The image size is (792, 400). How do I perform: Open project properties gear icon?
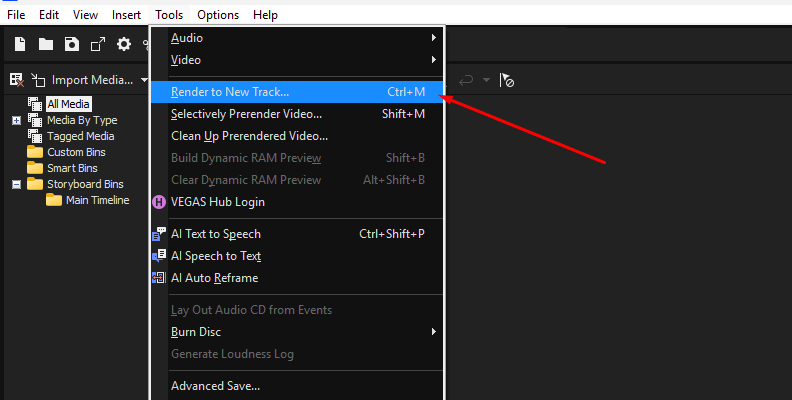coord(124,44)
